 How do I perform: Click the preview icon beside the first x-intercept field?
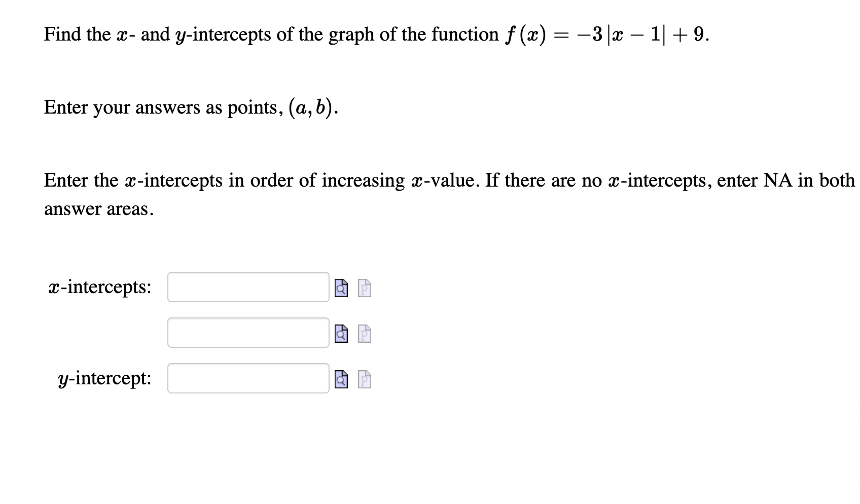coord(341,288)
